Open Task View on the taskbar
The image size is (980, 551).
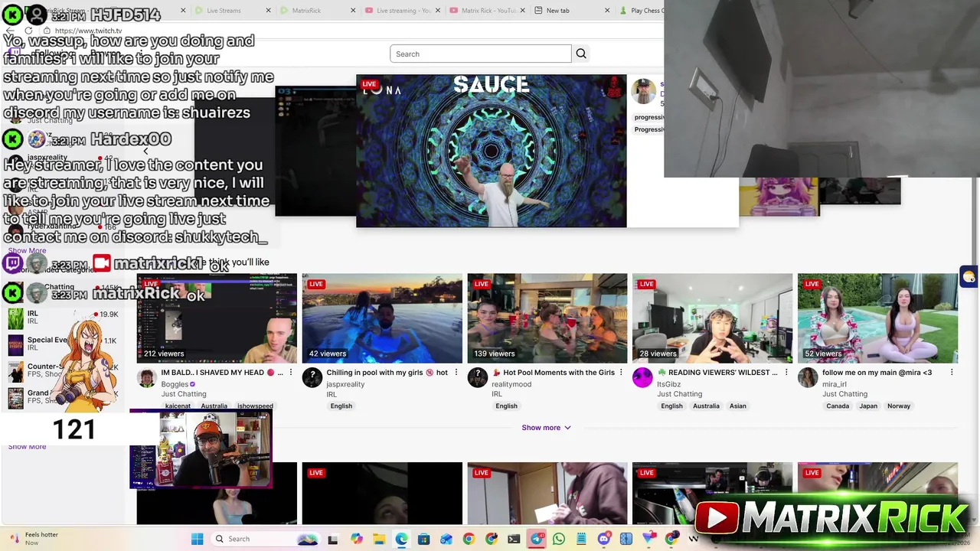pyautogui.click(x=332, y=539)
